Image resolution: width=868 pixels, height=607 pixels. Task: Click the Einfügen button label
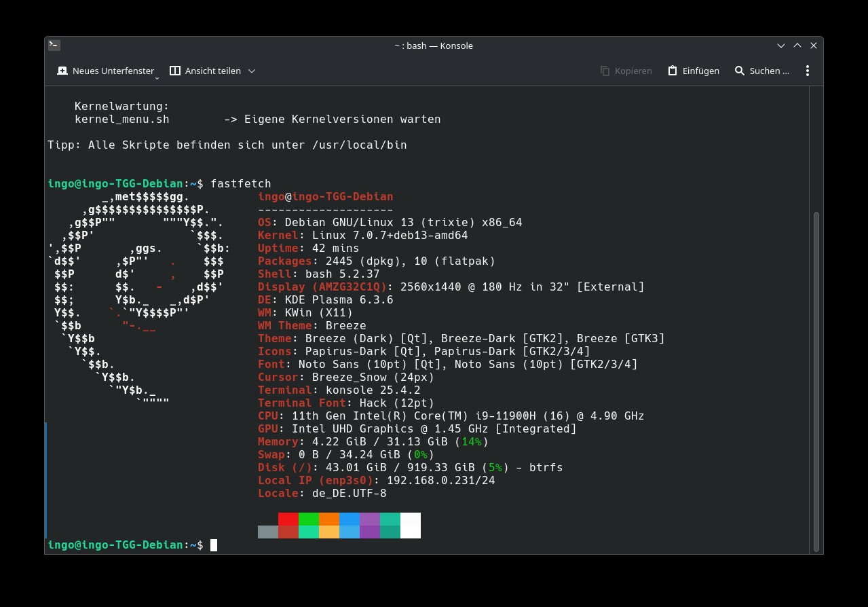click(x=701, y=71)
